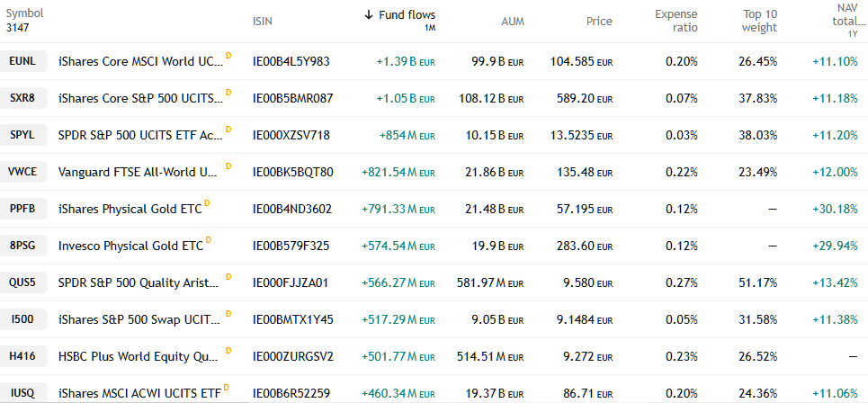Open the VWCE ticker badge
Viewport: 868px width, 403px height.
(23, 172)
